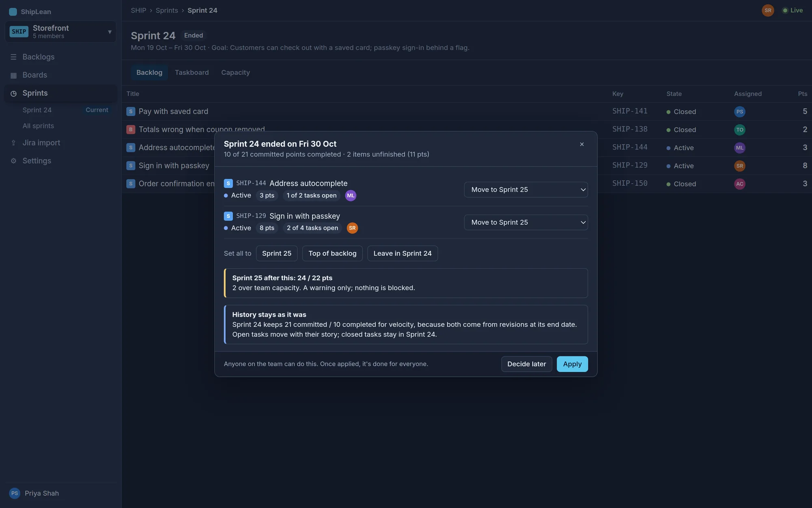Click the ML assignee avatar in the SHIP-144 table row
Screen dimensions: 812x508
740,148
